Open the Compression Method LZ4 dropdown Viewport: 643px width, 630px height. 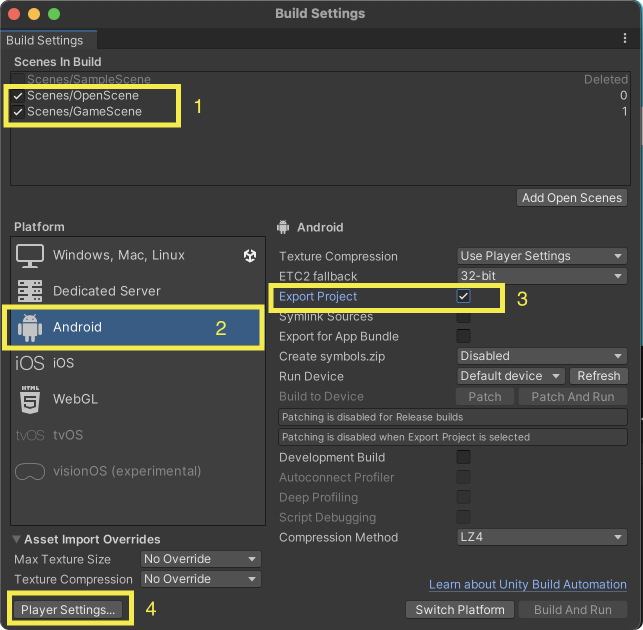(542, 537)
